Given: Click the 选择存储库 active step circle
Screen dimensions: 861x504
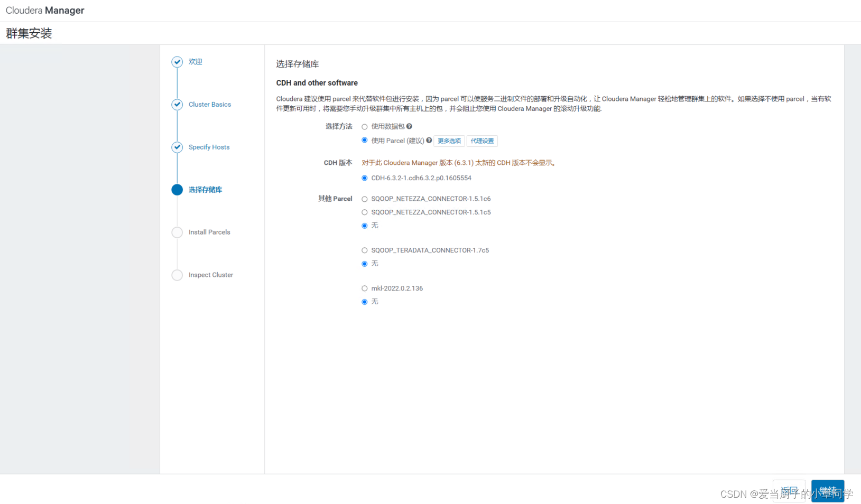Looking at the screenshot, I should (177, 190).
